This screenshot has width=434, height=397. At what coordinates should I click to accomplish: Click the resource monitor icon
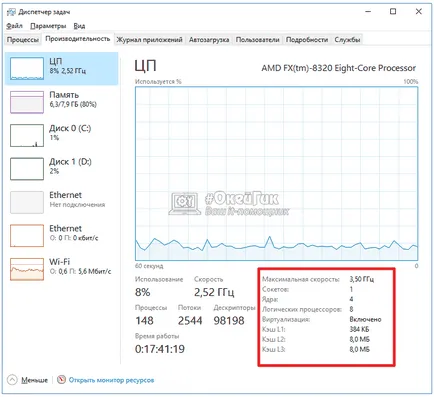61,380
